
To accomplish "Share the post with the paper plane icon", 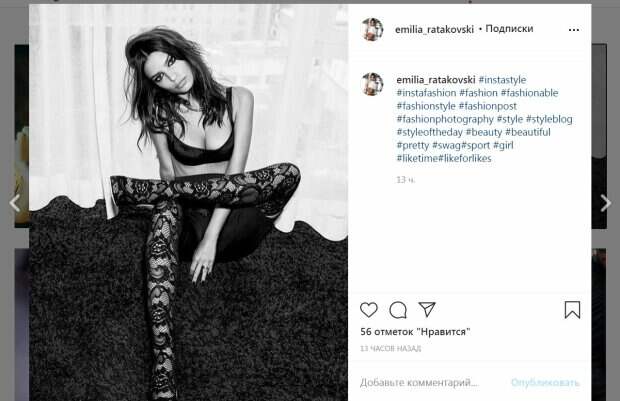I will pos(427,309).
